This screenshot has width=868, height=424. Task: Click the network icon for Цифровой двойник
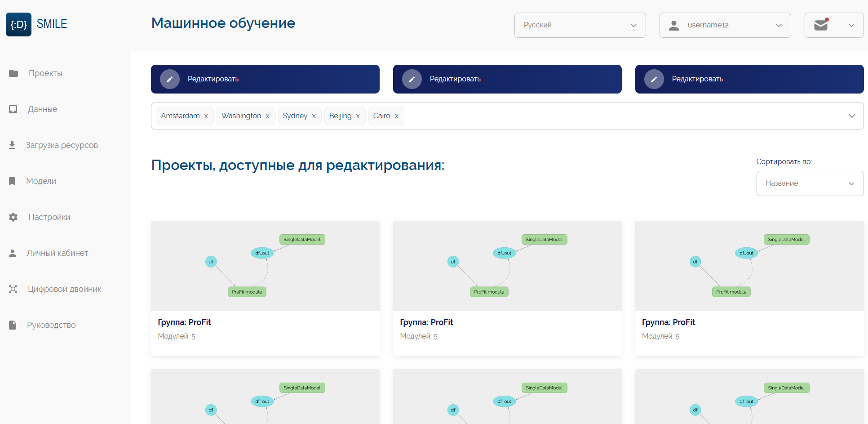tap(13, 289)
